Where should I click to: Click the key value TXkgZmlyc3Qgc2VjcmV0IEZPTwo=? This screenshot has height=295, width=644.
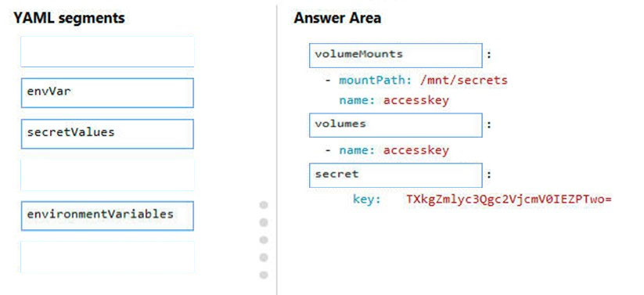coord(509,200)
